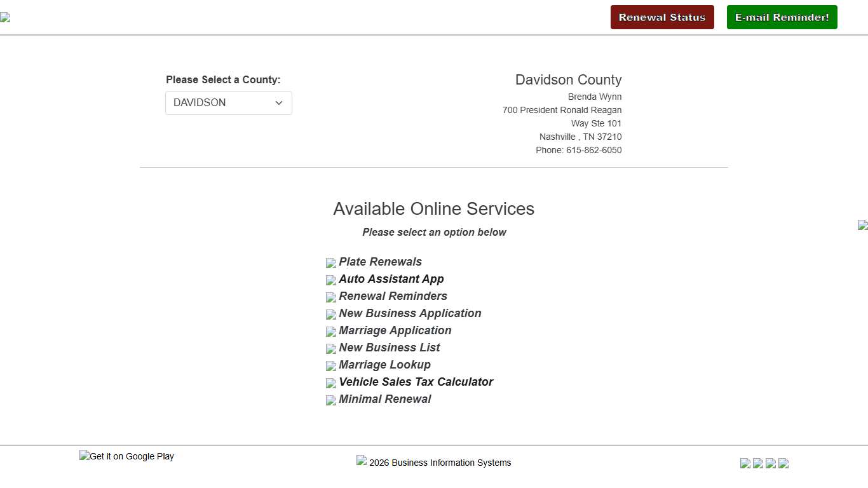This screenshot has height=488, width=868.
Task: Click the county phone number 615-862-6050
Action: [x=593, y=150]
